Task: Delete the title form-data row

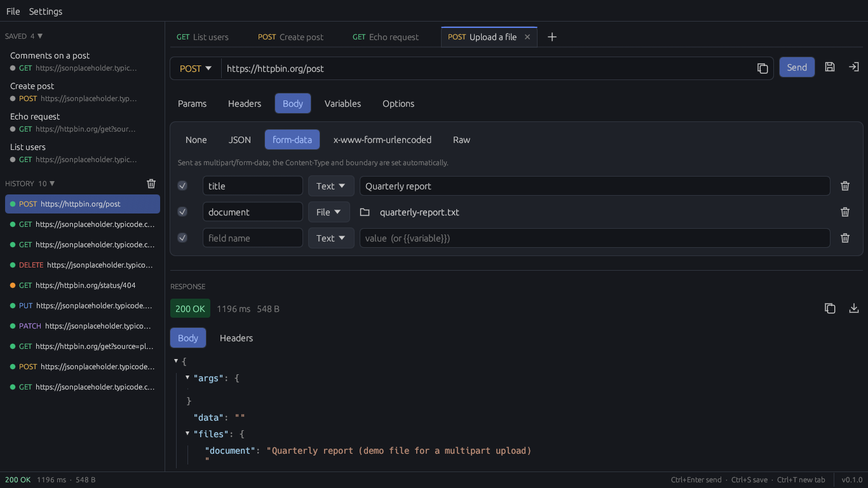Action: click(x=845, y=186)
